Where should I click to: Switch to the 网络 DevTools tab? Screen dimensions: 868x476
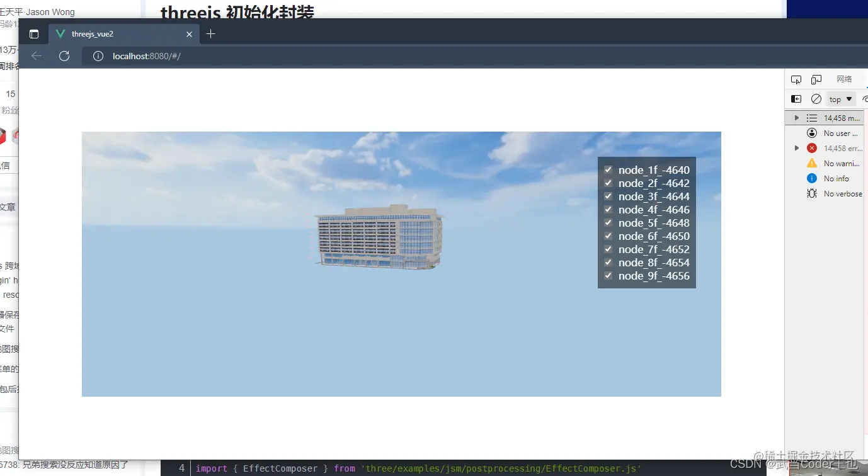click(x=844, y=79)
